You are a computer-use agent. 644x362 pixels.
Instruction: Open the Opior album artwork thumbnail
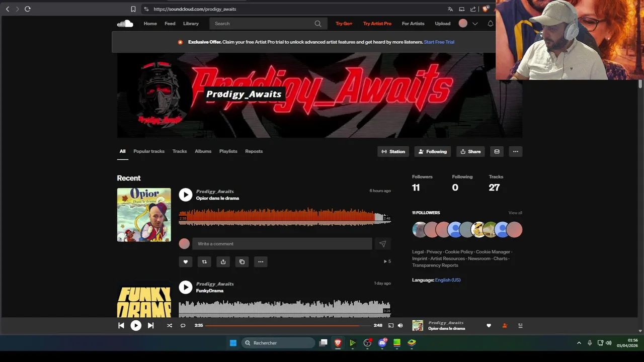click(144, 215)
